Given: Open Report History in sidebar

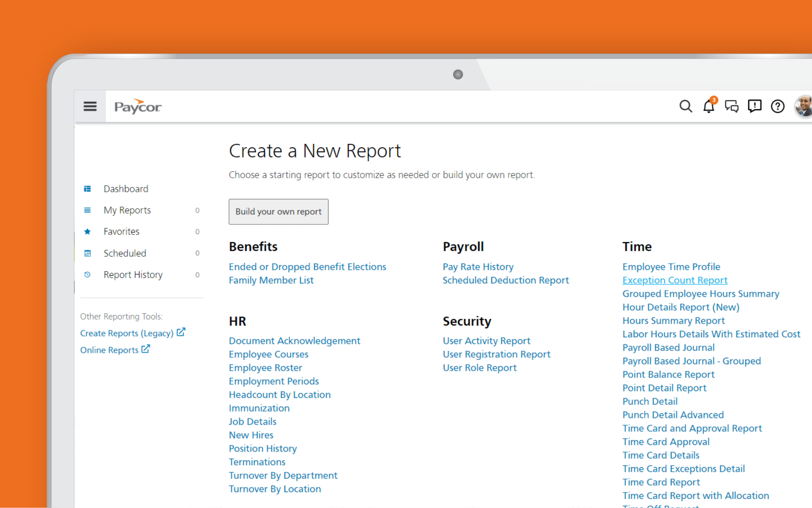Looking at the screenshot, I should [133, 275].
